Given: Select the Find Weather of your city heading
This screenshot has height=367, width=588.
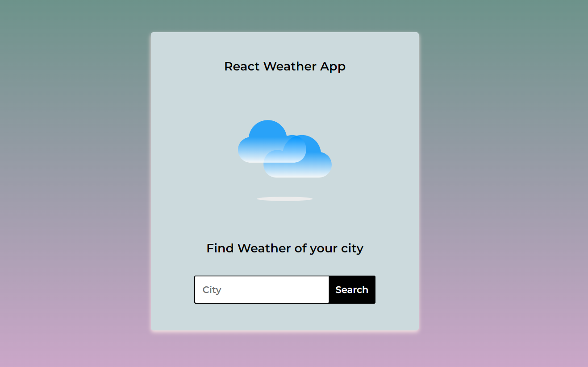Looking at the screenshot, I should pyautogui.click(x=284, y=248).
